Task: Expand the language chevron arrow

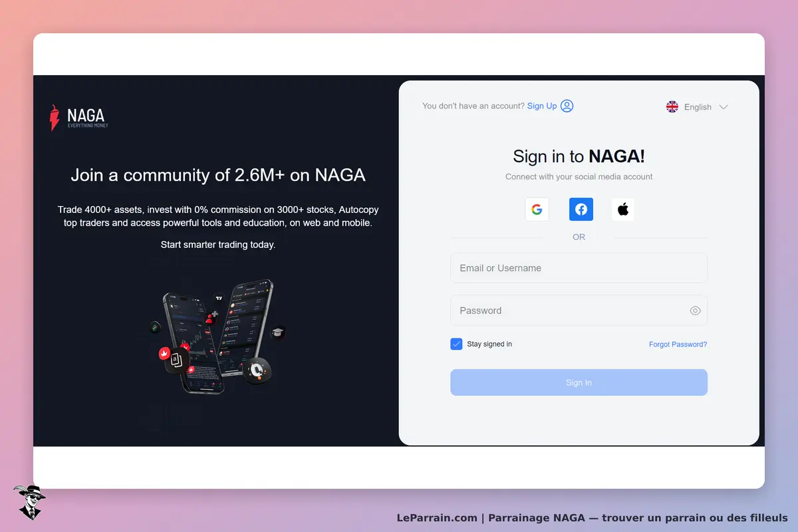Action: tap(724, 107)
